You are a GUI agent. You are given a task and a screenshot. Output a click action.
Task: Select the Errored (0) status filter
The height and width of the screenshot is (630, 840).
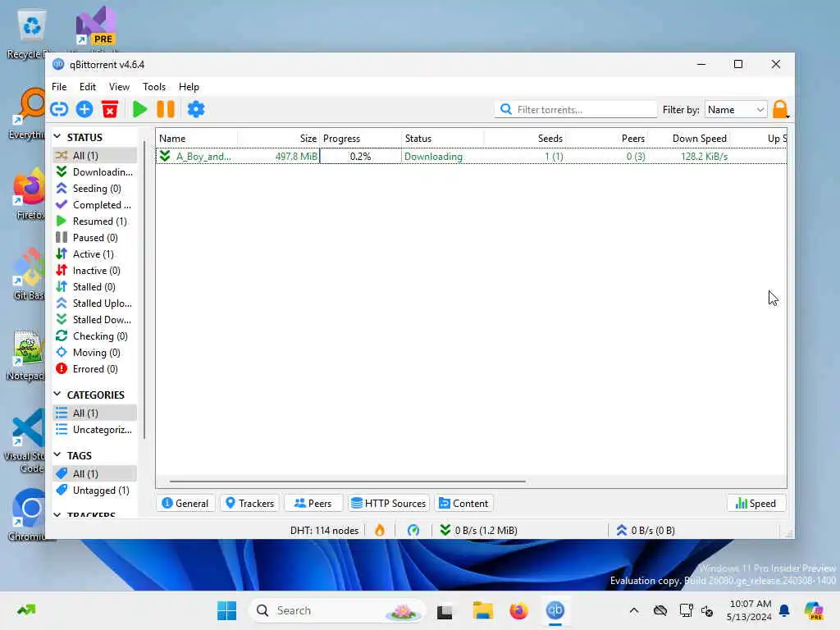coord(94,369)
